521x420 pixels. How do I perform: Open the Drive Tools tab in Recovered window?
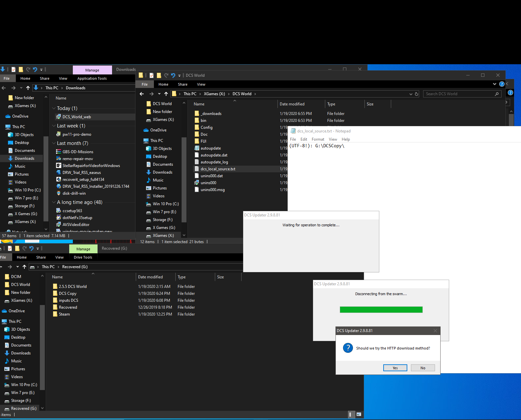(83, 257)
